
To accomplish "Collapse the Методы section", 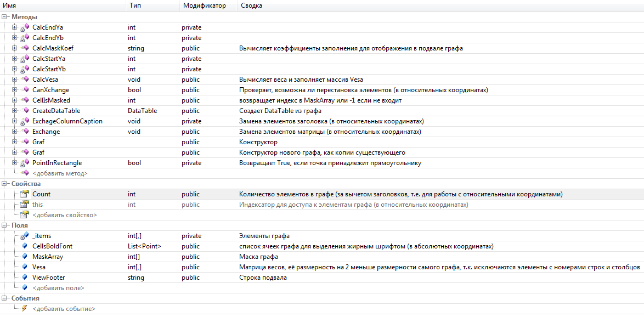I will click(4, 17).
